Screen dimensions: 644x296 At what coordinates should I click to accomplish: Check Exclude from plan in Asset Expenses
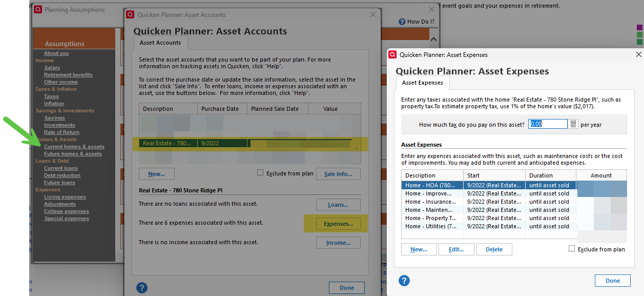coord(572,249)
